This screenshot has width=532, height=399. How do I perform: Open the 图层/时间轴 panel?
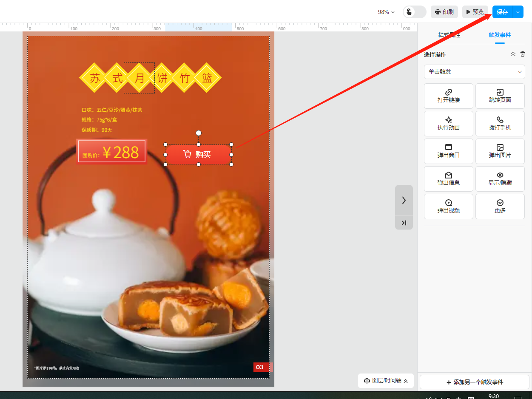point(386,381)
